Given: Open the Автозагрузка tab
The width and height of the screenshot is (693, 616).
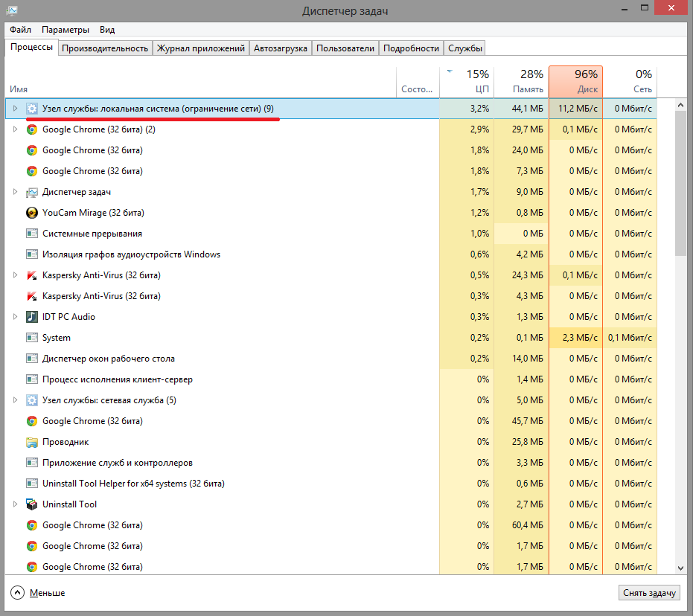Looking at the screenshot, I should (280, 48).
